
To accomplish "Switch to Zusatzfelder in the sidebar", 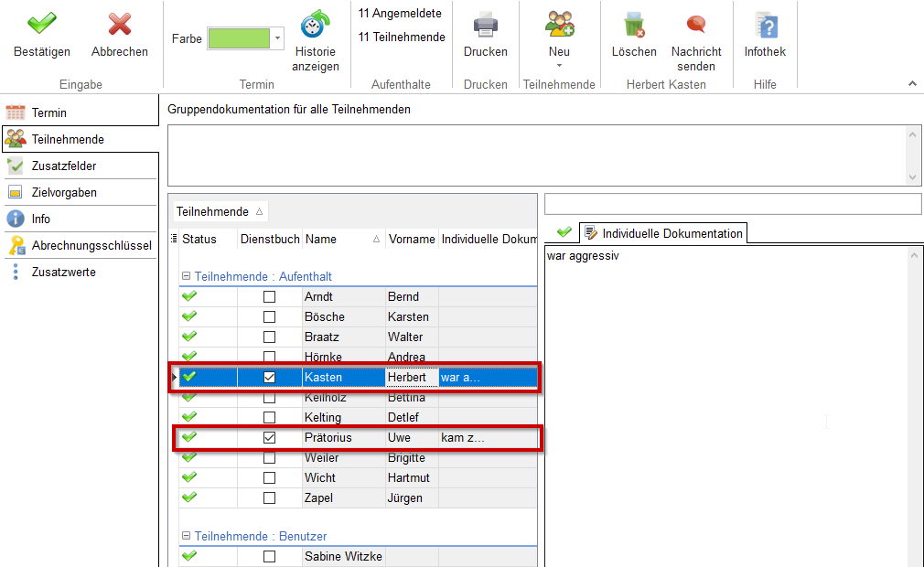I will point(64,166).
